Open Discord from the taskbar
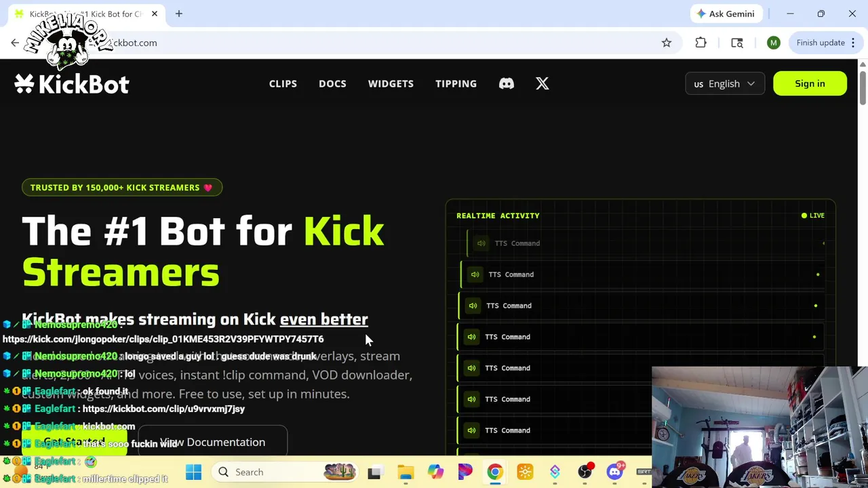 (614, 472)
